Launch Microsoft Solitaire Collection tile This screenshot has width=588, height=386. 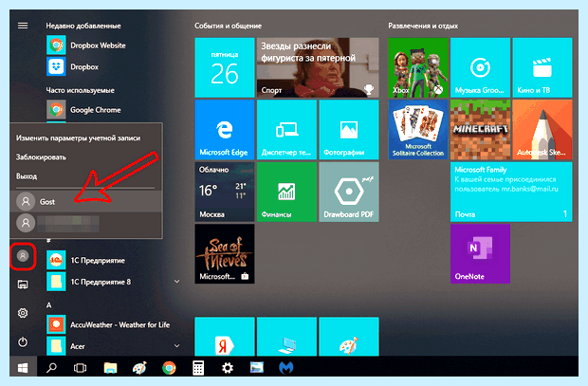click(x=418, y=129)
